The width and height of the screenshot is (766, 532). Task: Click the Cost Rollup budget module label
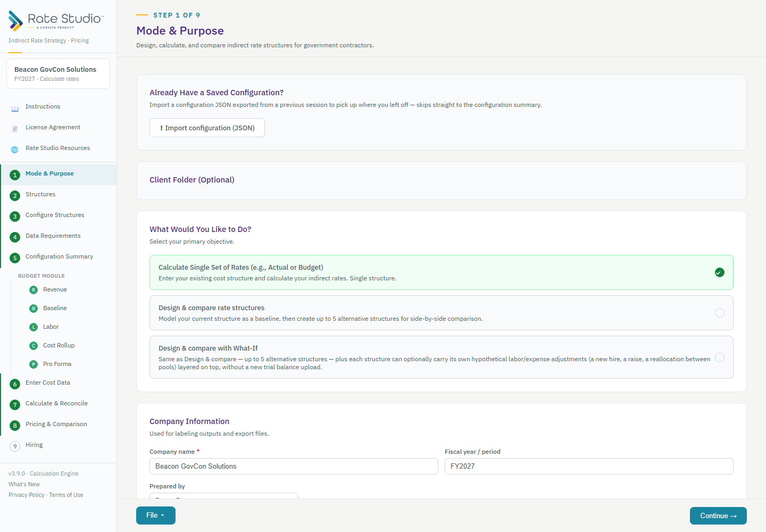click(59, 346)
